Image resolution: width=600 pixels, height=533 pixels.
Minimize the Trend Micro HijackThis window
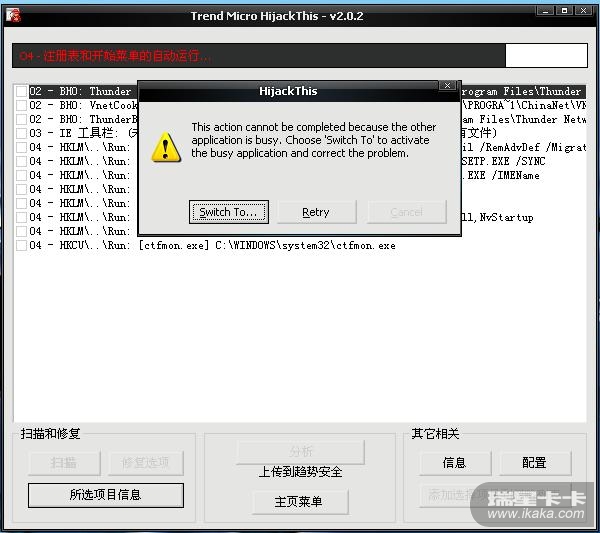click(545, 11)
